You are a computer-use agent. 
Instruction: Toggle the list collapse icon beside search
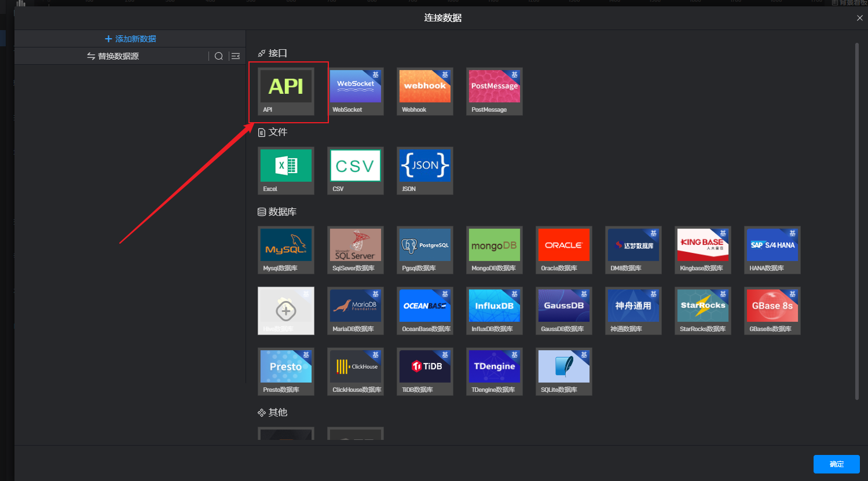click(235, 56)
